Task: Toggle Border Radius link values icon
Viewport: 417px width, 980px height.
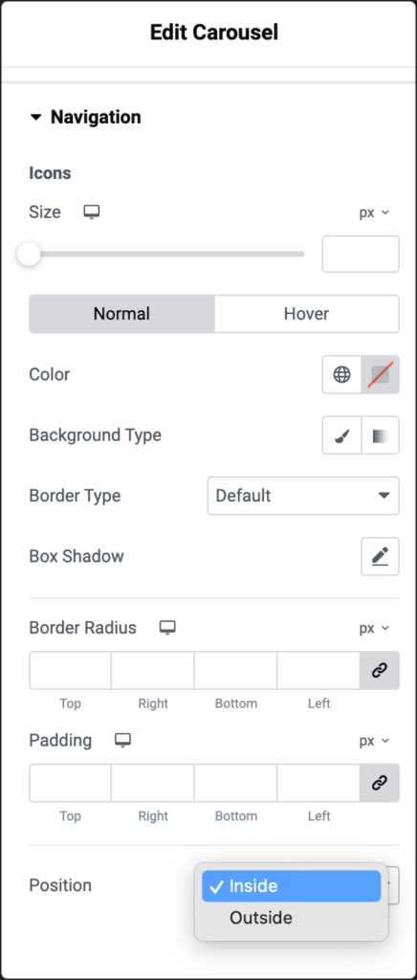Action: [x=380, y=671]
